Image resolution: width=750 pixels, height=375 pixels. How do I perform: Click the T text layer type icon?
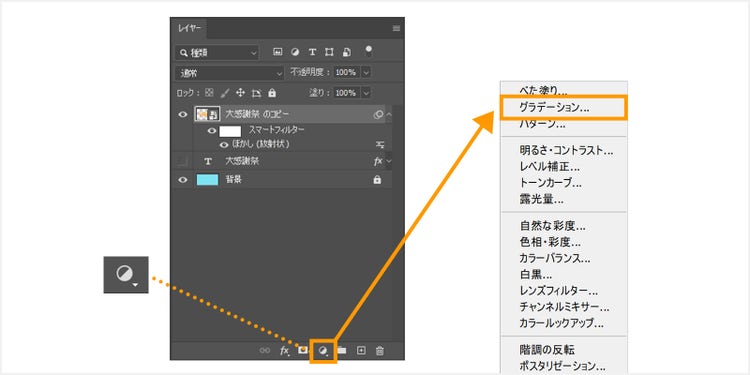(x=208, y=162)
